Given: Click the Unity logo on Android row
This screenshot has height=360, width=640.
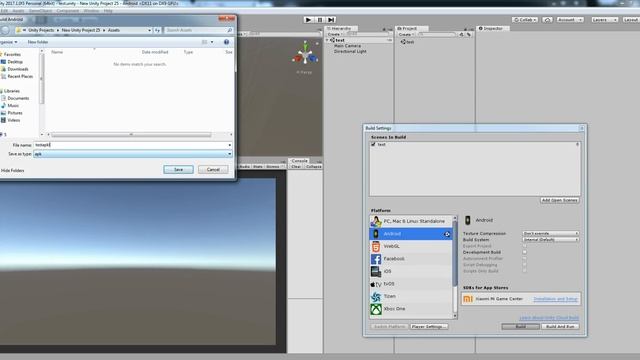Looking at the screenshot, I should (x=447, y=234).
